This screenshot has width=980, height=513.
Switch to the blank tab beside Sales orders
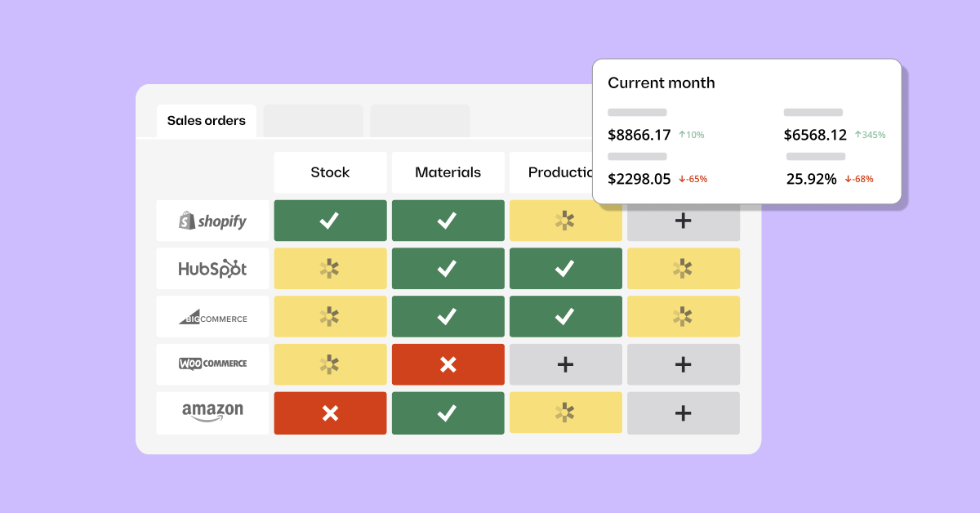(313, 121)
